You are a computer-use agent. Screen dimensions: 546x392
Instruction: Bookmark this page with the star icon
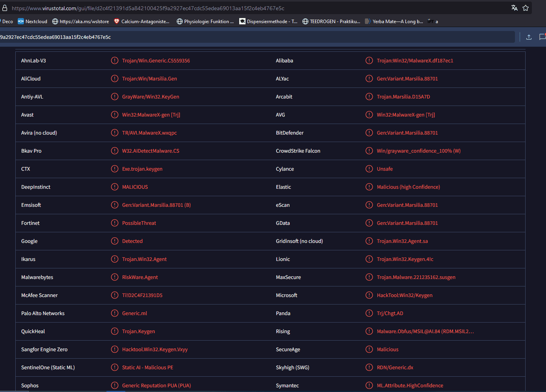pos(526,8)
